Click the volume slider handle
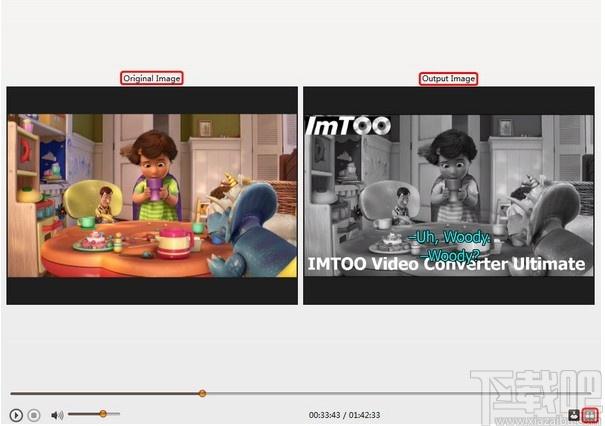This screenshot has height=426, width=605. pyautogui.click(x=103, y=414)
